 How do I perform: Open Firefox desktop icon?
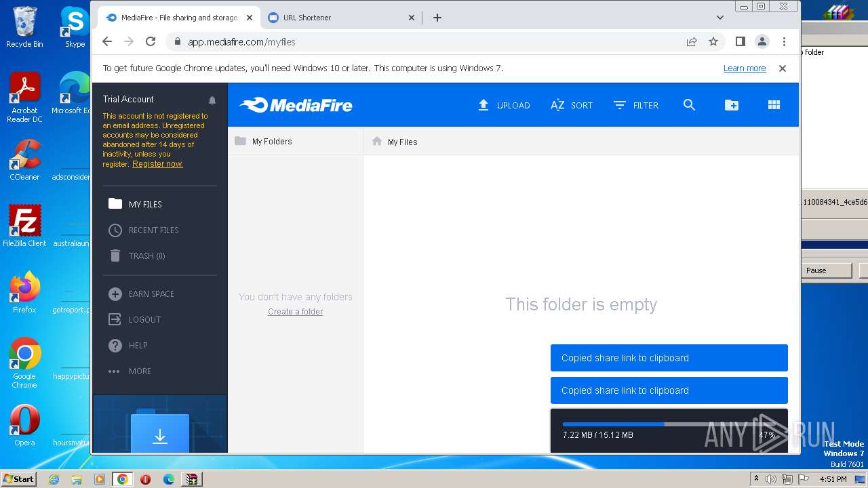[24, 293]
